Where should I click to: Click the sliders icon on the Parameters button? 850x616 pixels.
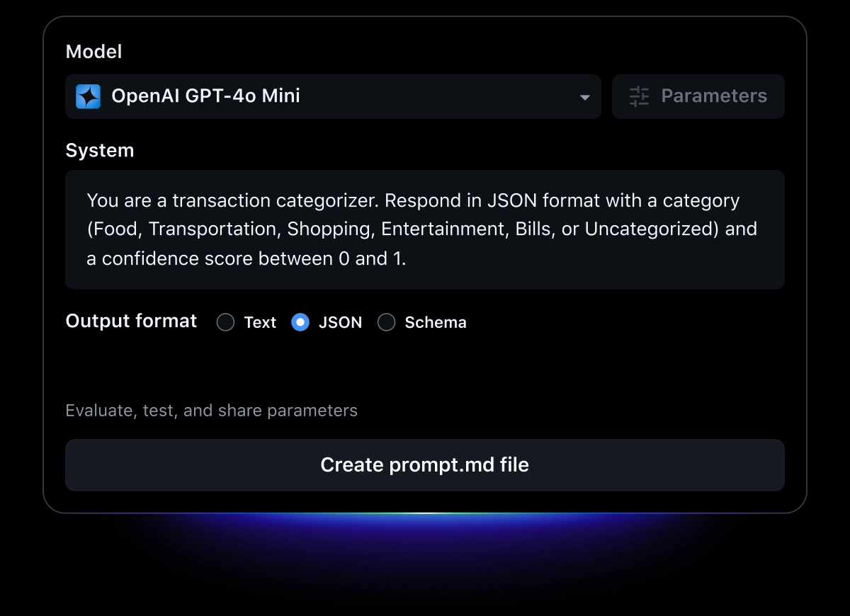click(x=638, y=96)
